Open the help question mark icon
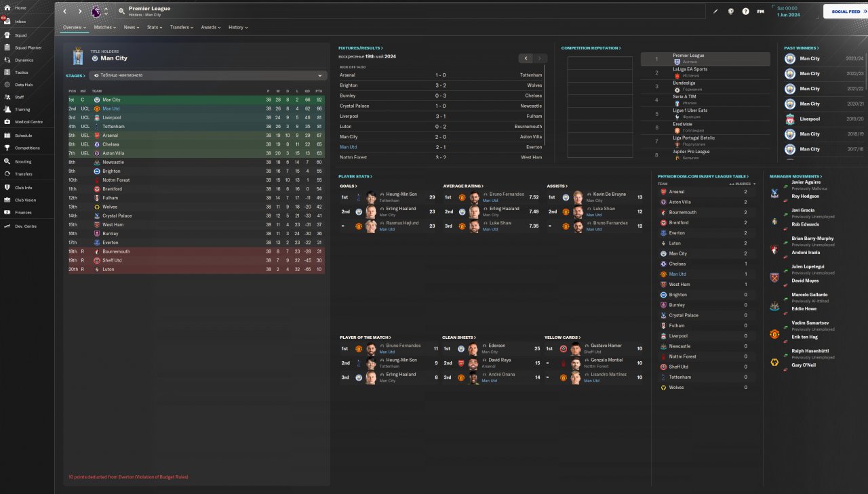 point(746,12)
